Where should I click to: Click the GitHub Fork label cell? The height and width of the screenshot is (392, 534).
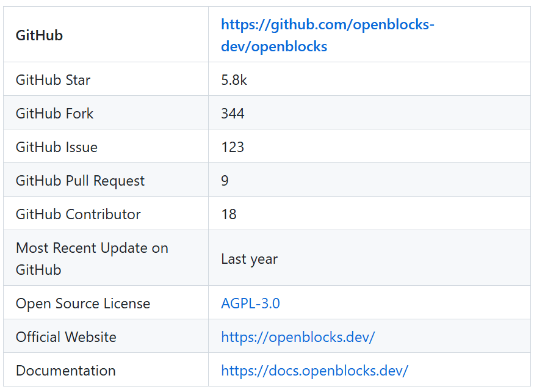click(106, 112)
